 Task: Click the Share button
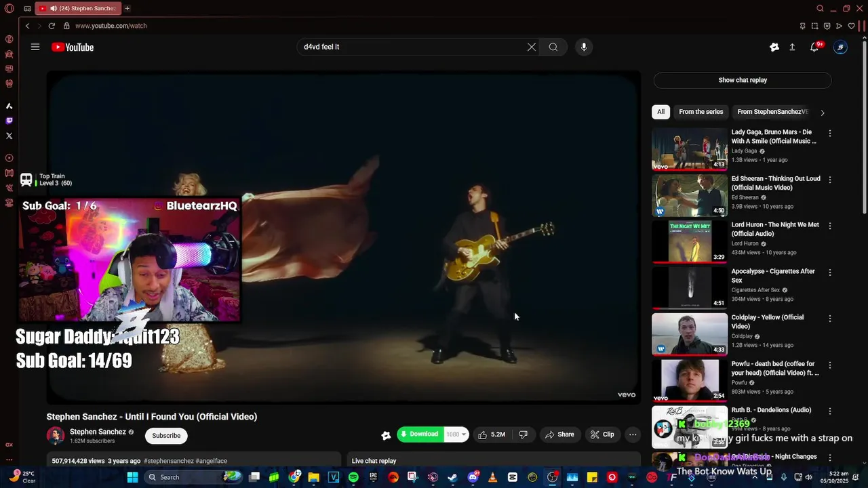coord(559,434)
